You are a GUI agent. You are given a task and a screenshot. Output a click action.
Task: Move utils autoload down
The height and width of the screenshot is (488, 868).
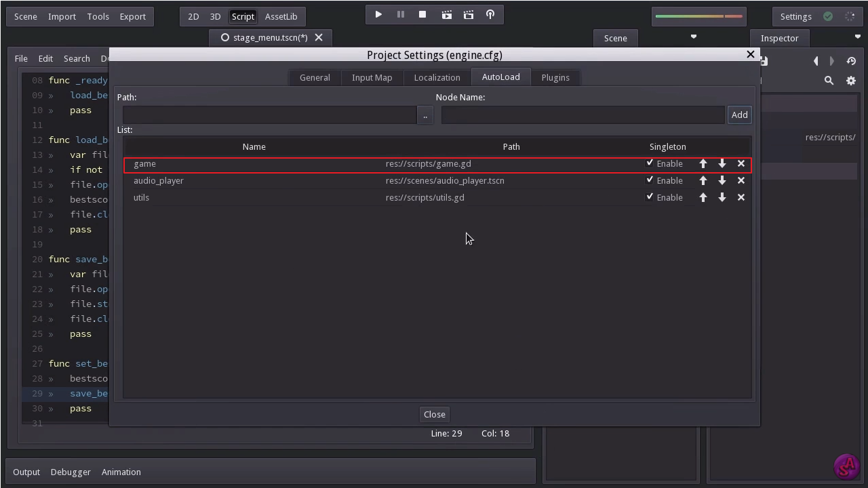pyautogui.click(x=722, y=197)
